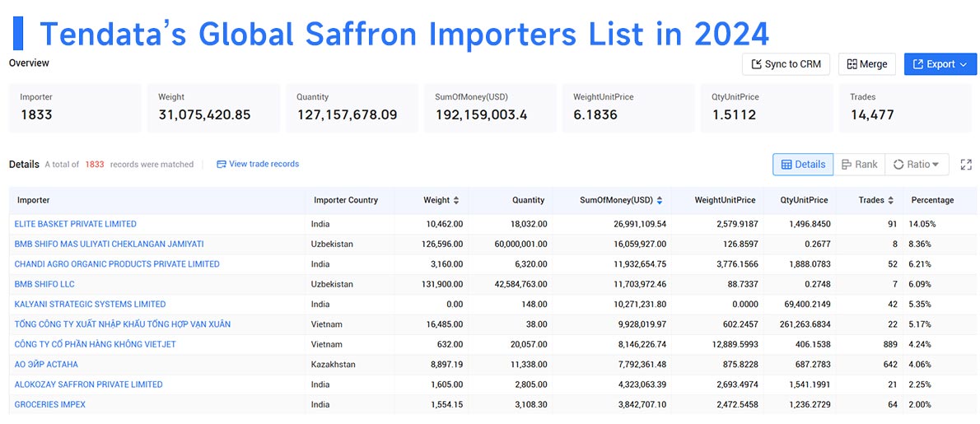
Task: Sort by Weight column arrows
Action: click(456, 200)
